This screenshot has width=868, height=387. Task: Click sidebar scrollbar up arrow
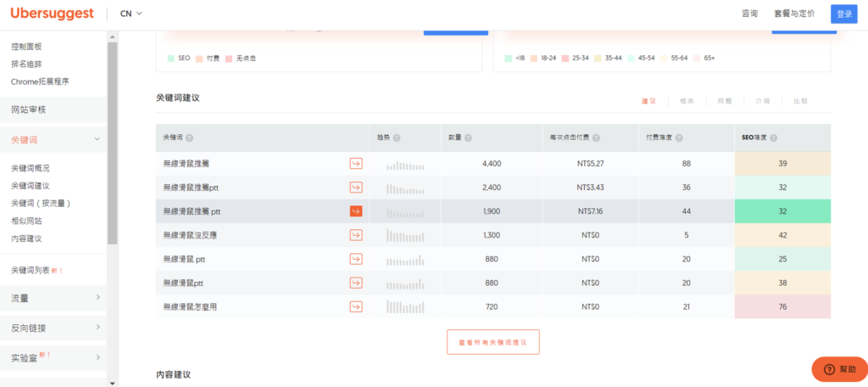113,37
